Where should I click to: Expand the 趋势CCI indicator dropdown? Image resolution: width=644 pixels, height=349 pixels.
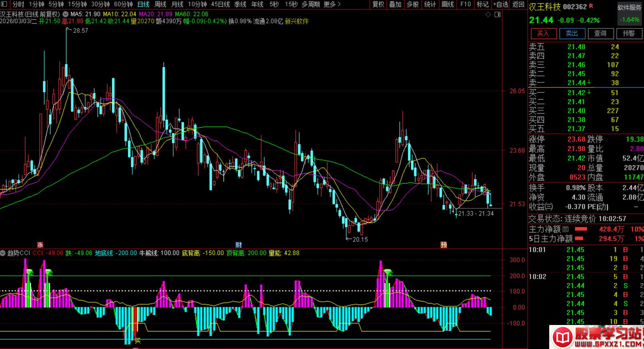(3, 253)
